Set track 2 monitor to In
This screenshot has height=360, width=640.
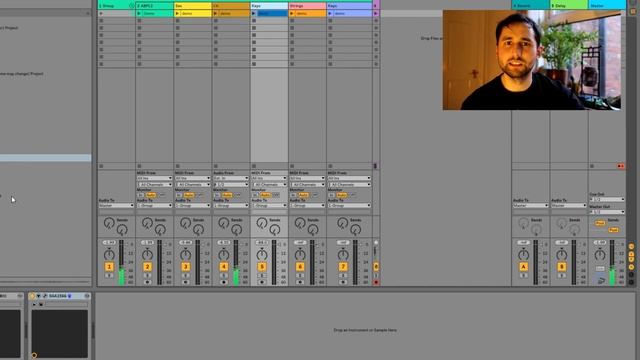tap(140, 195)
